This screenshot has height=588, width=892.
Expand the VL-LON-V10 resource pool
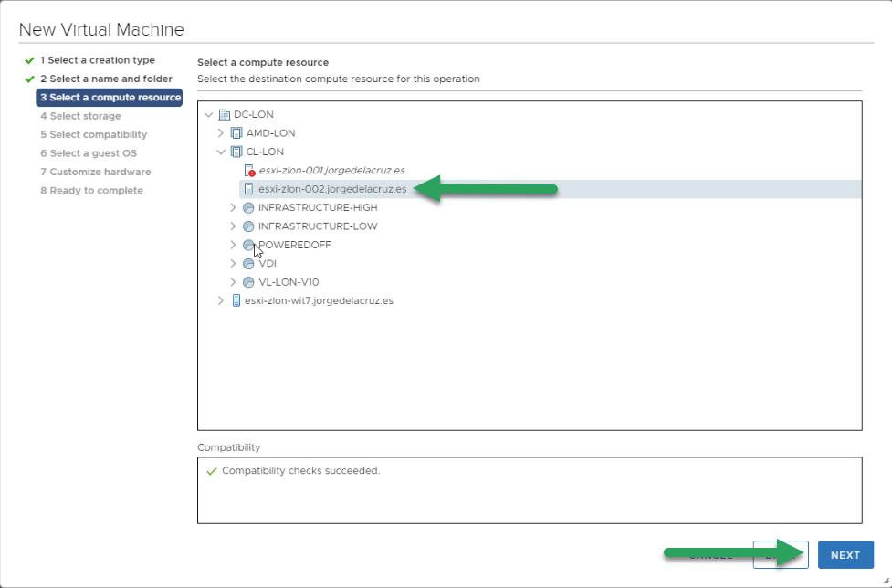click(x=233, y=282)
